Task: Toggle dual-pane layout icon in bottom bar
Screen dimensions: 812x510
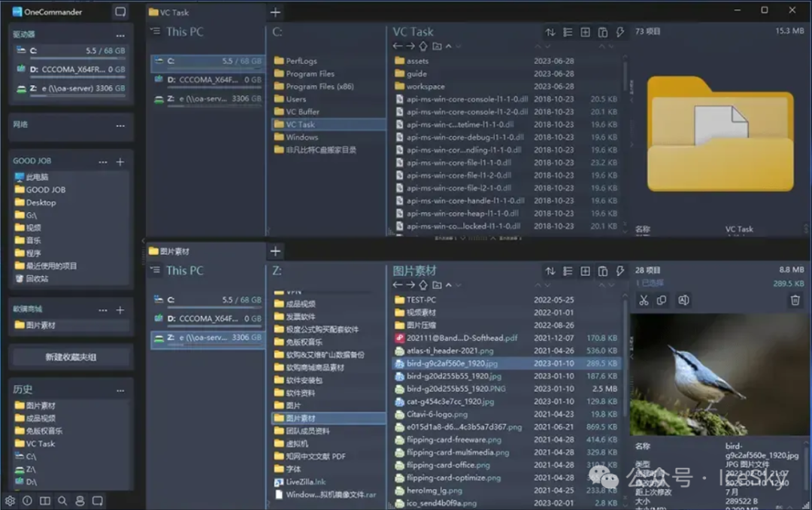Action: pos(45,500)
